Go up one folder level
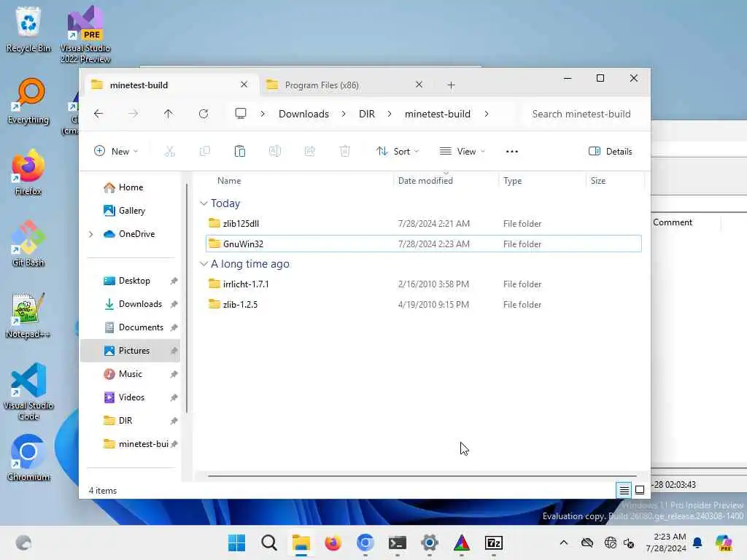Image resolution: width=747 pixels, height=560 pixels. pyautogui.click(x=169, y=114)
